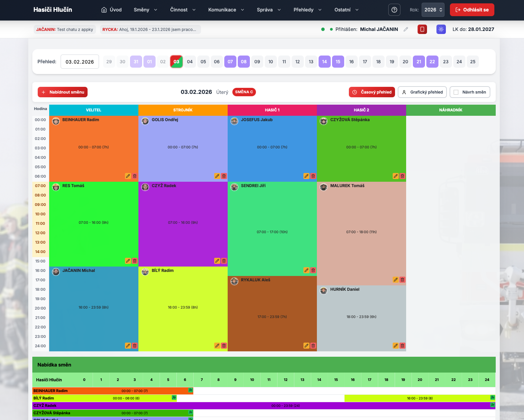Click the Nabídnout směnu button
This screenshot has width=524, height=420.
(63, 92)
